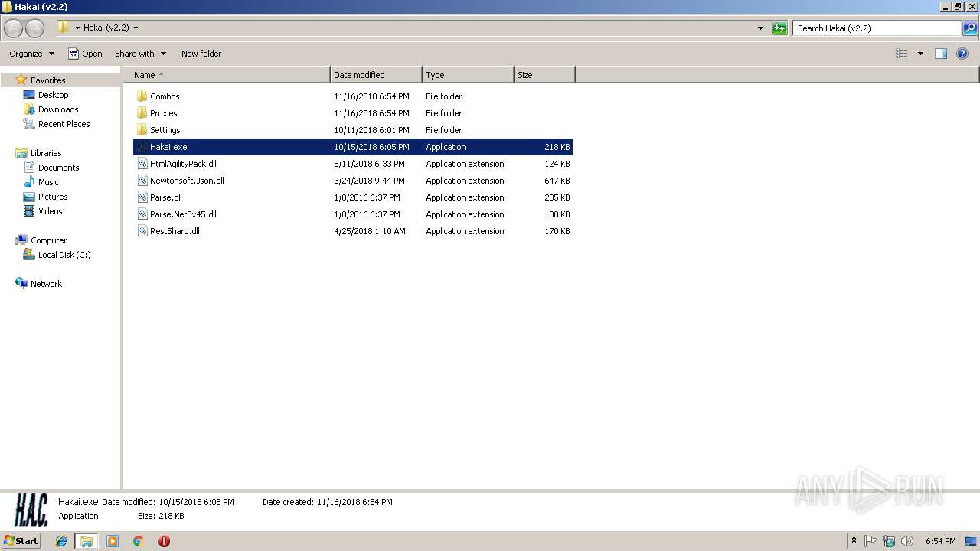Launch Internet Explorer from taskbar
980x551 pixels.
61,541
